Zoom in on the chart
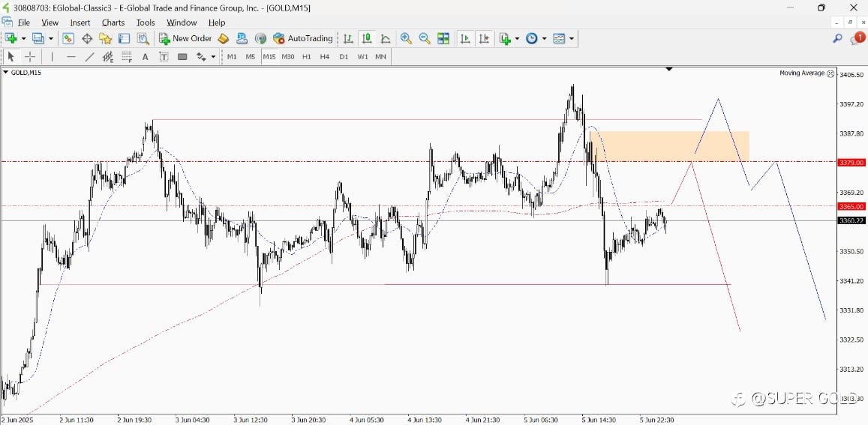 point(406,38)
